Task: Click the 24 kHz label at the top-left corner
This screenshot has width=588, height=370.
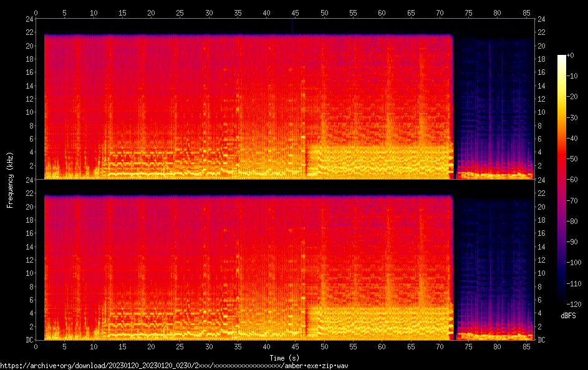Action: (x=29, y=19)
